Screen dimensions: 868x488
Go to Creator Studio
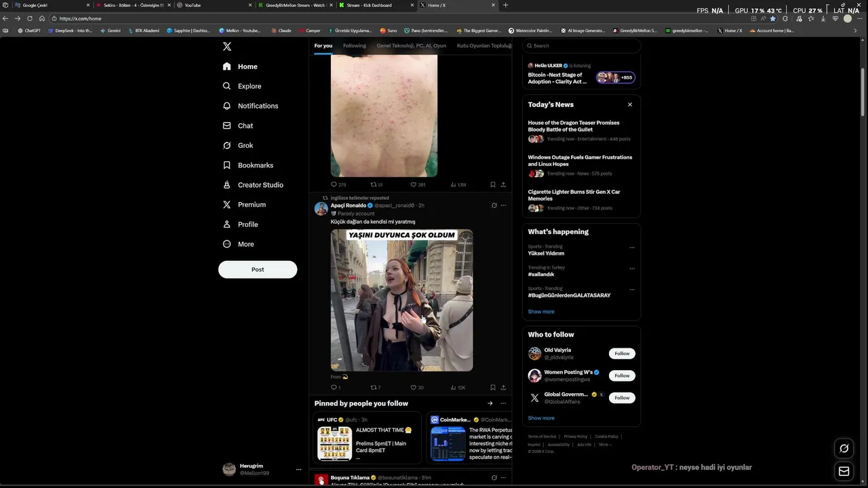[253, 185]
